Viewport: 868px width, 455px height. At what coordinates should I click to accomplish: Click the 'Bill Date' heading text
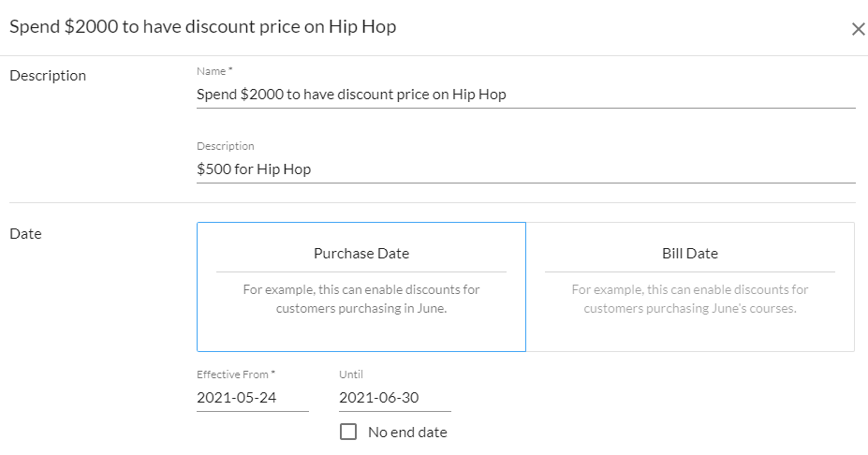coord(689,254)
